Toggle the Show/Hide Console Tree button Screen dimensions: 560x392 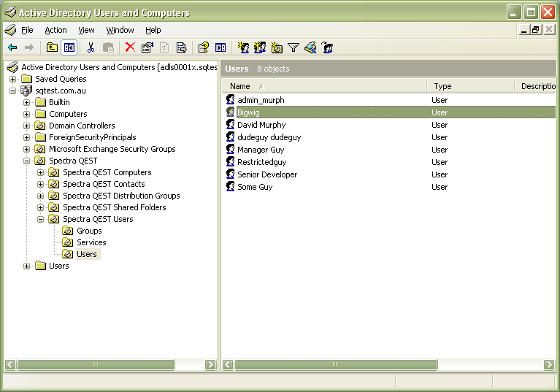pos(69,47)
